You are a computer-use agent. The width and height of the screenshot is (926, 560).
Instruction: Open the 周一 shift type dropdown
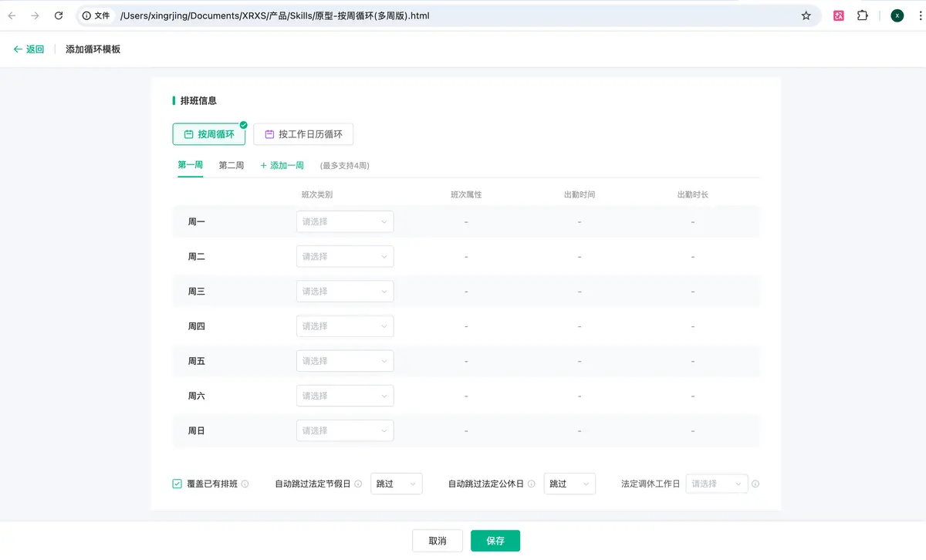point(345,222)
